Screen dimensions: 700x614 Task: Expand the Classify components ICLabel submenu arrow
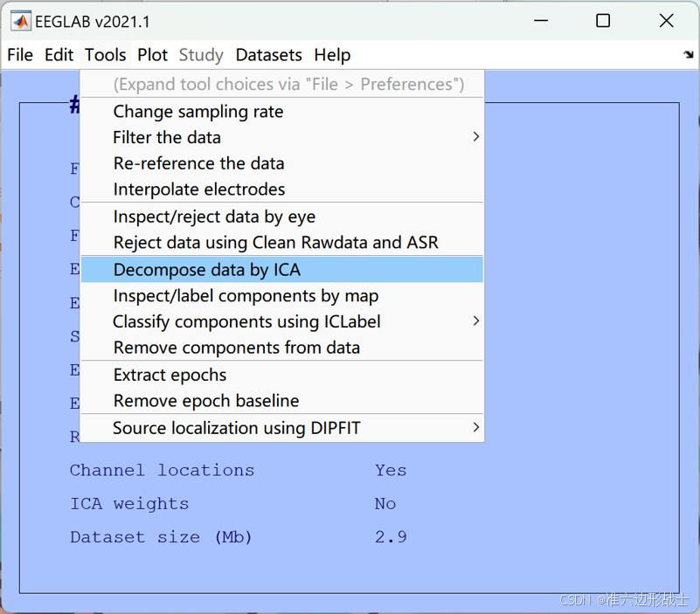[x=476, y=321]
